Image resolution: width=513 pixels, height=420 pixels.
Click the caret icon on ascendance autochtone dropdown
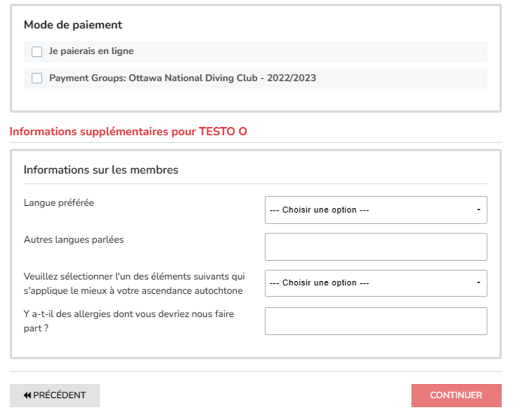(479, 283)
